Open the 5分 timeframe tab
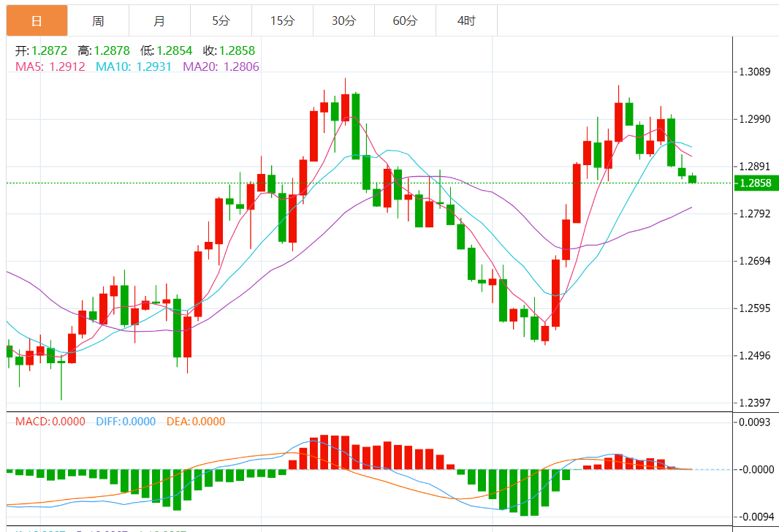 (x=221, y=21)
